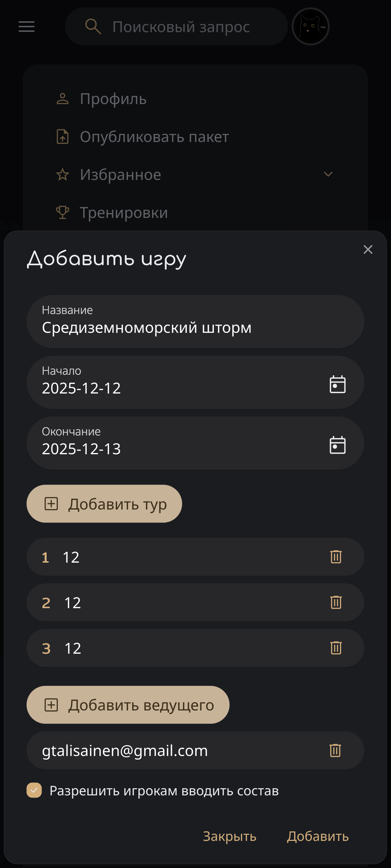Delete round 2 with trash icon
The height and width of the screenshot is (868, 391).
[x=336, y=602]
